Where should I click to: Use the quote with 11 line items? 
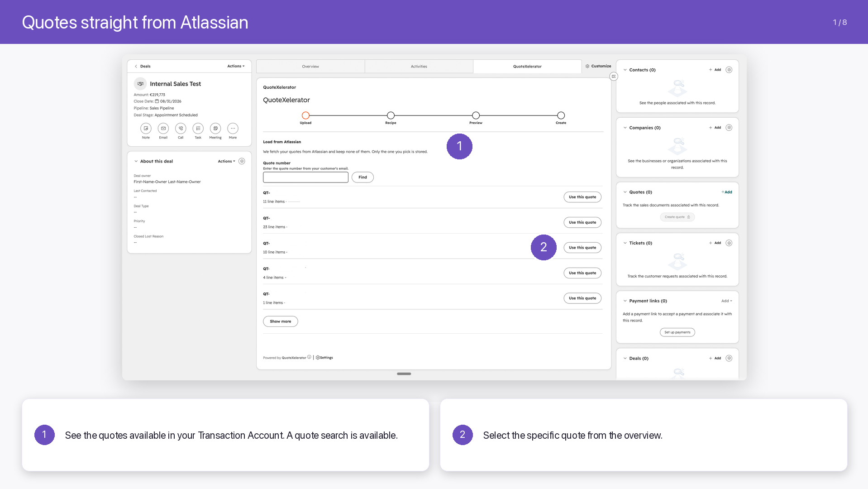tap(582, 197)
